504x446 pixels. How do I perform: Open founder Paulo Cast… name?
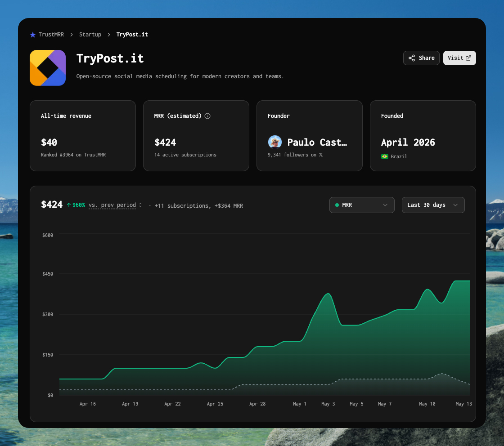click(x=317, y=142)
